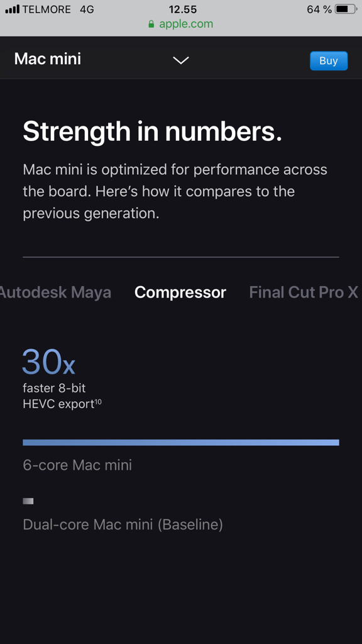Image resolution: width=362 pixels, height=644 pixels.
Task: Click the blue 6-core Mac mini bar
Action: [181, 442]
